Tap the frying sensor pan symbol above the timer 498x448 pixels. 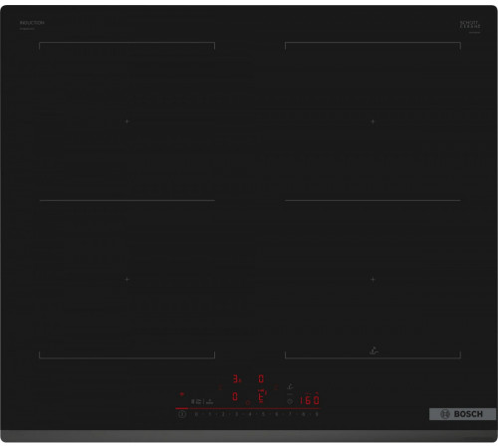pos(290,386)
